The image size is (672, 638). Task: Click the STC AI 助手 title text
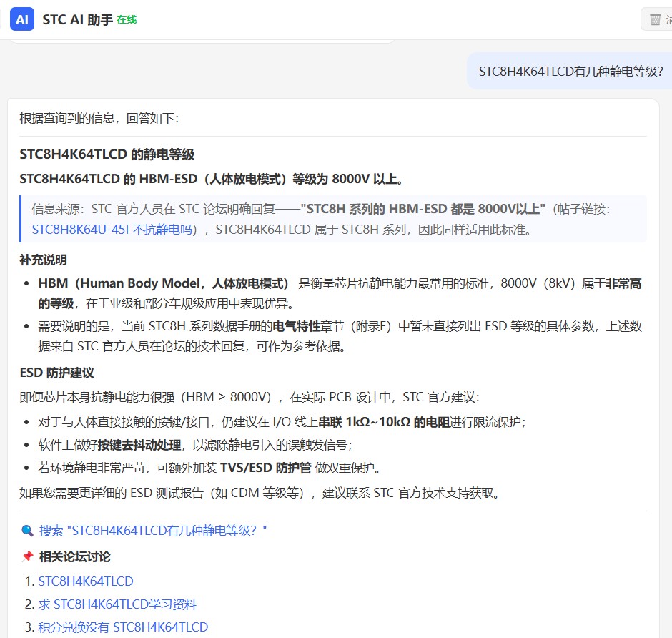point(78,20)
